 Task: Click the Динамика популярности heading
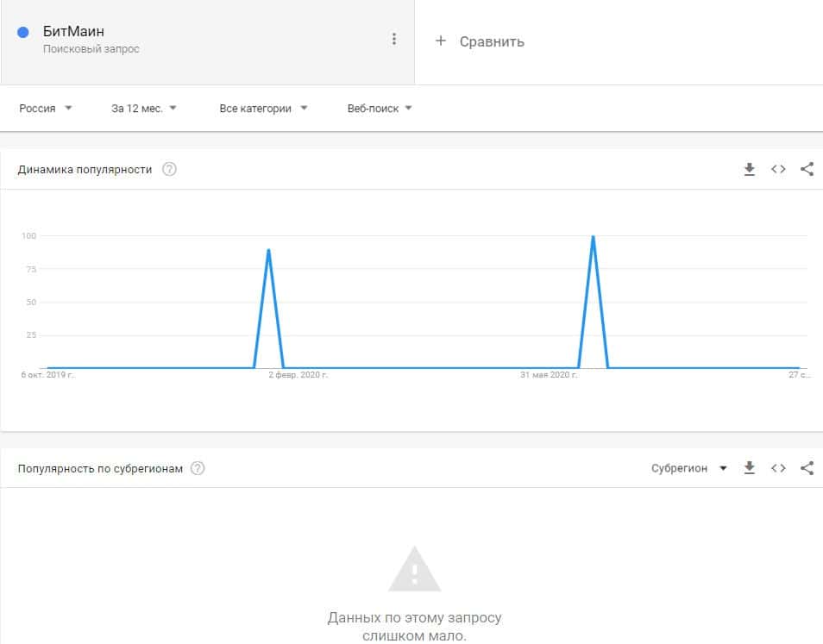[x=85, y=169]
